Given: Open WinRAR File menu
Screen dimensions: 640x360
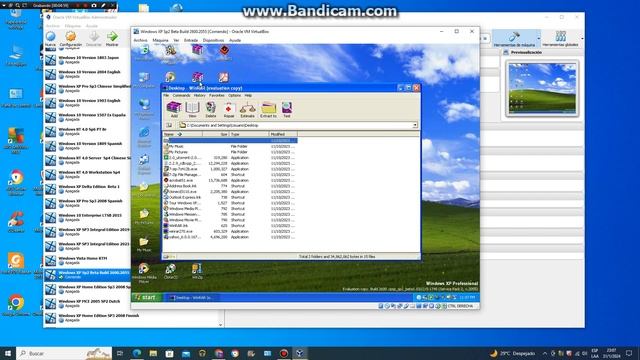Looking at the screenshot, I should coord(166,96).
